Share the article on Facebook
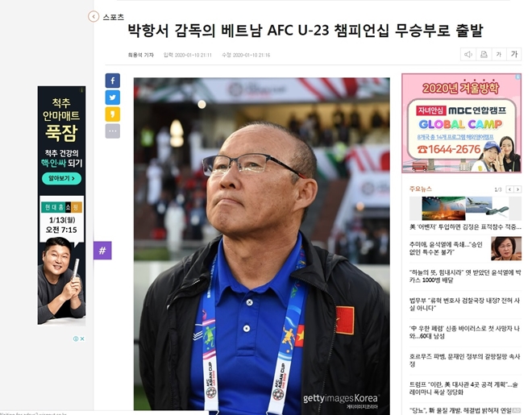This screenshot has width=532, height=415. pos(113,81)
